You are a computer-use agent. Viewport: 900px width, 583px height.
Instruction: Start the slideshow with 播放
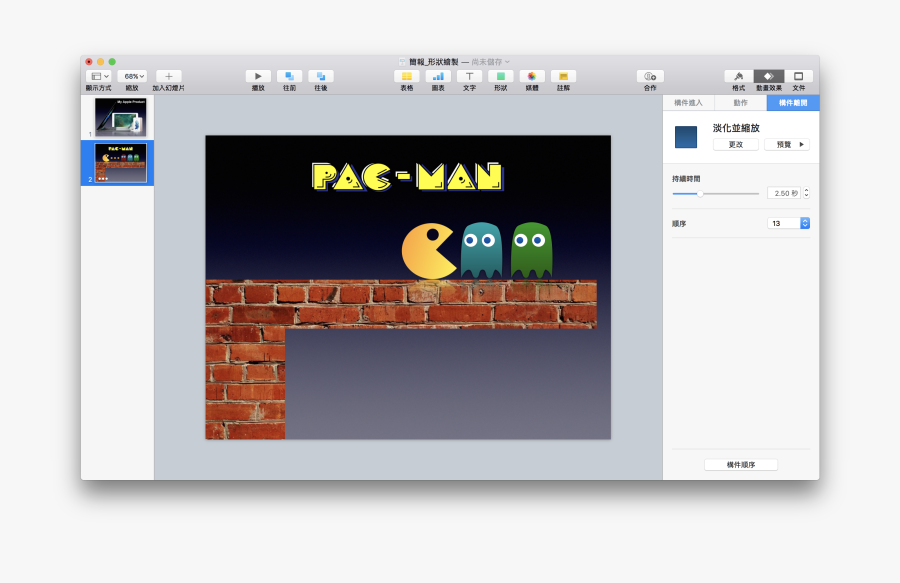pos(258,75)
